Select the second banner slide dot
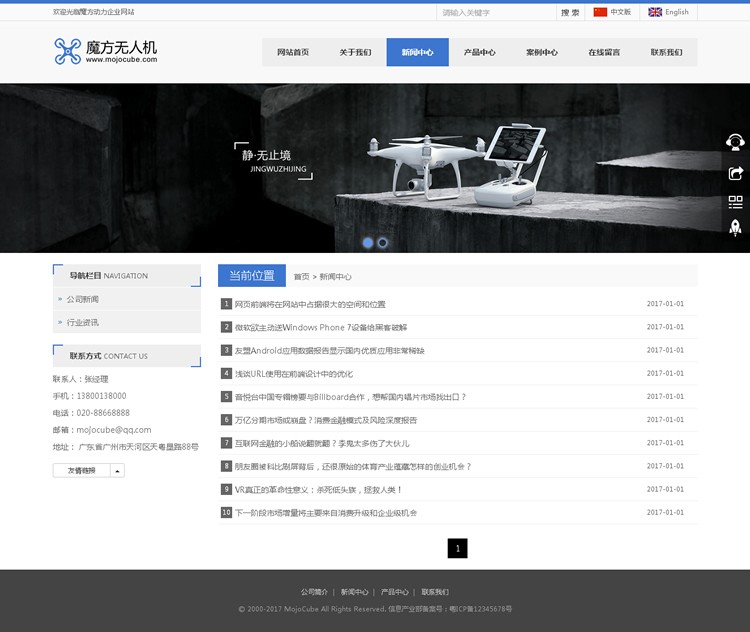This screenshot has height=632, width=750. [x=383, y=243]
